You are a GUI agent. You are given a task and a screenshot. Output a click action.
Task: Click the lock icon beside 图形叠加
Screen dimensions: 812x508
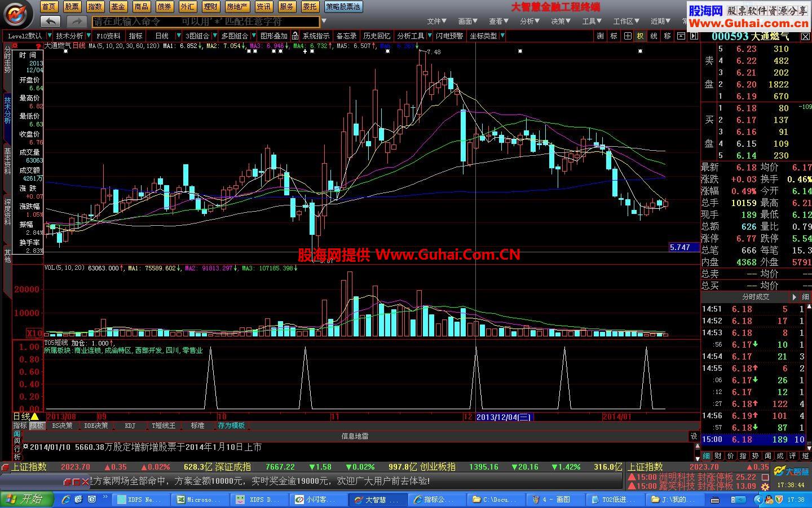(293, 36)
